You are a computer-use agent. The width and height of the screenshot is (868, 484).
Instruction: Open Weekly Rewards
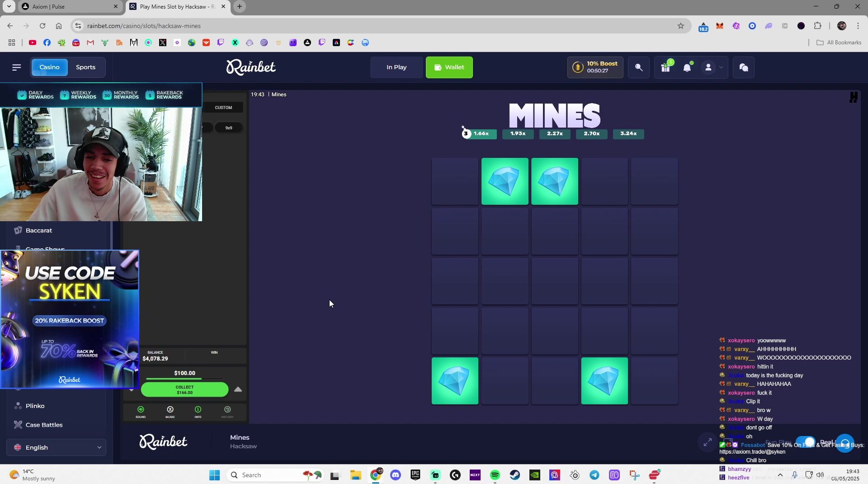78,95
